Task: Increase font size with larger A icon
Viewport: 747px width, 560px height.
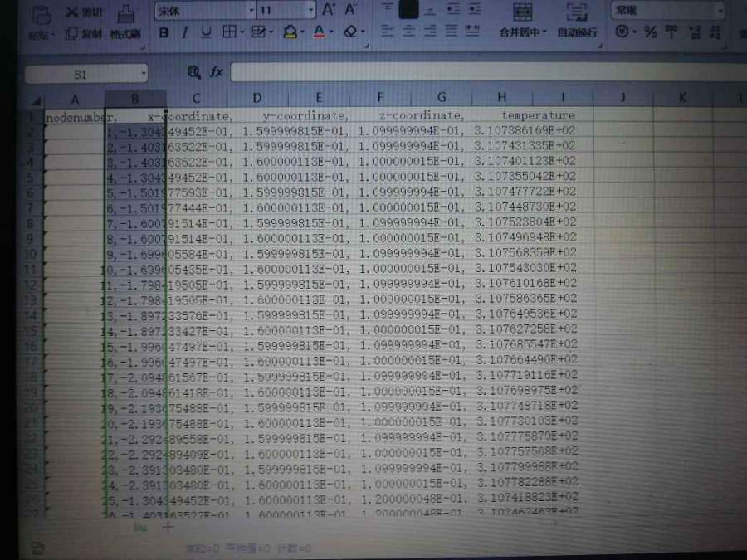Action: [x=329, y=10]
